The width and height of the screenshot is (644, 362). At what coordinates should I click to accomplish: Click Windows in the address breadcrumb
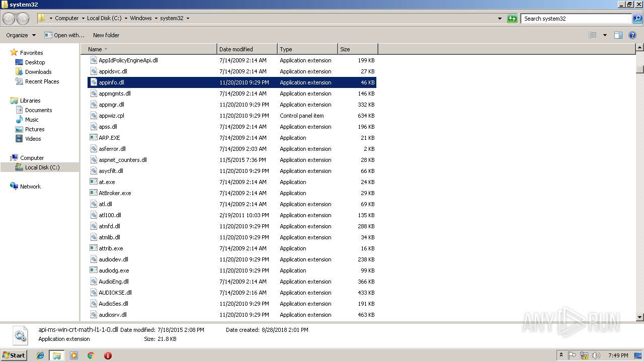[141, 19]
